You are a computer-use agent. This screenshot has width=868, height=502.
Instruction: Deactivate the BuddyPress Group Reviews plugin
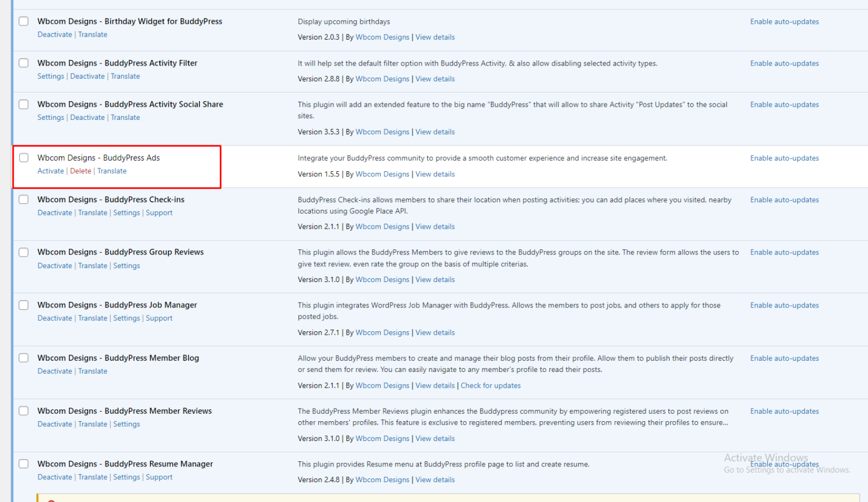[54, 265]
